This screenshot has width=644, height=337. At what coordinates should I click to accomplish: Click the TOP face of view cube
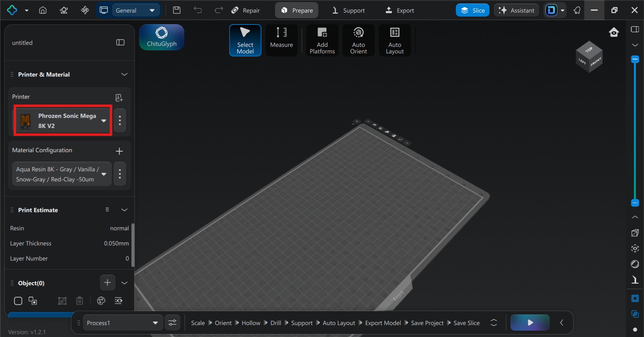[589, 49]
